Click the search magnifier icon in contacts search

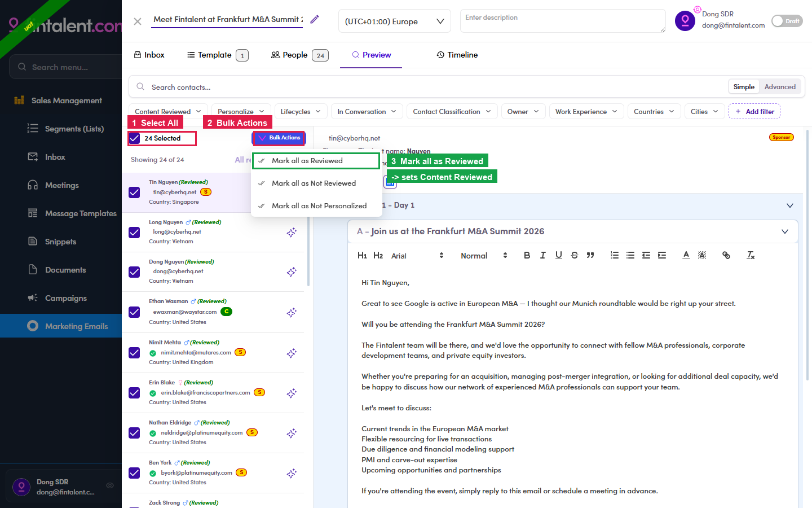click(x=140, y=87)
